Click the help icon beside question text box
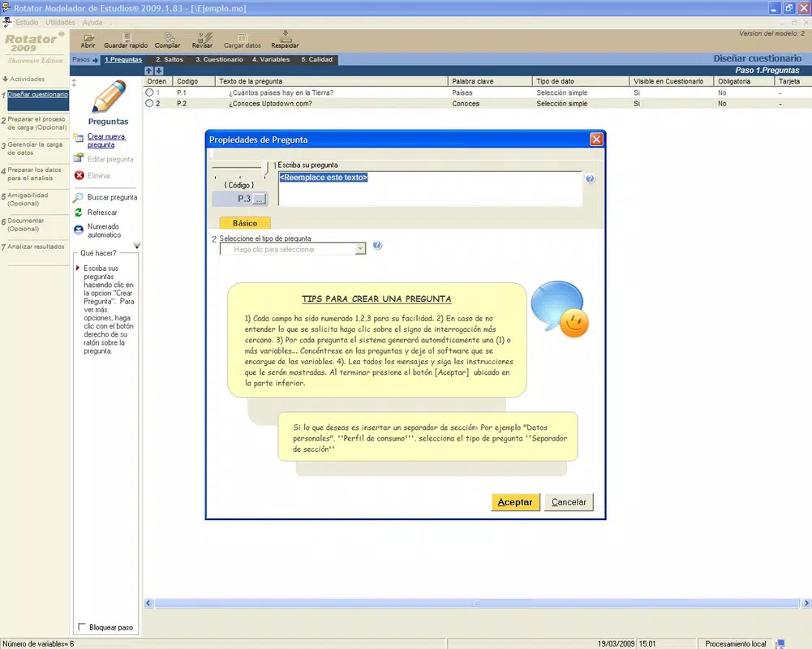This screenshot has height=649, width=812. (x=591, y=179)
